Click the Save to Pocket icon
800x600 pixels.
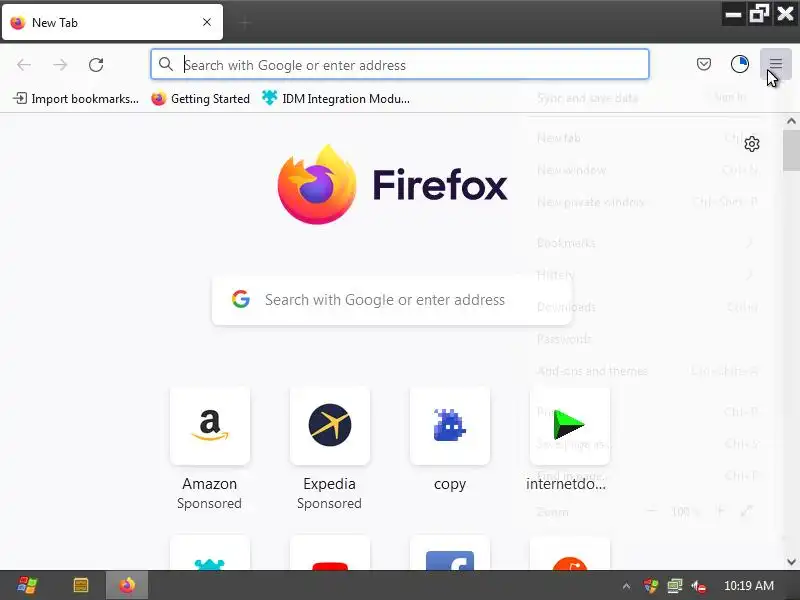(704, 64)
